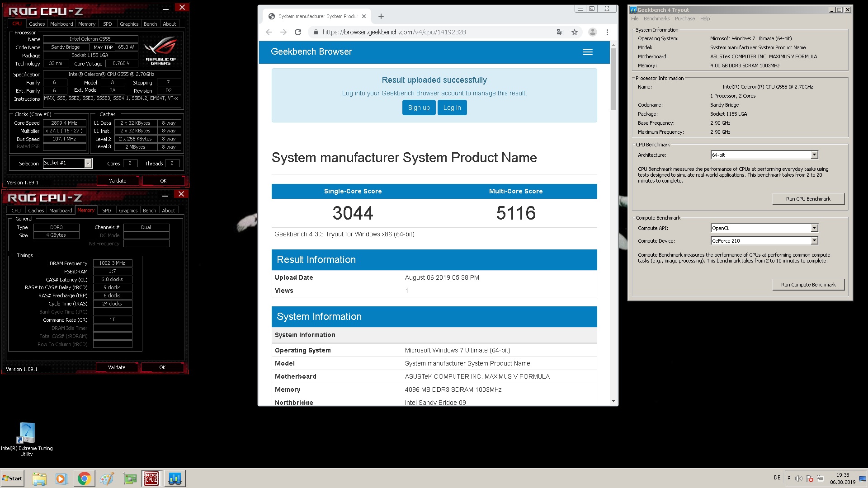Click the scrollbar down arrow in Chrome
The height and width of the screenshot is (488, 868).
coord(613,401)
